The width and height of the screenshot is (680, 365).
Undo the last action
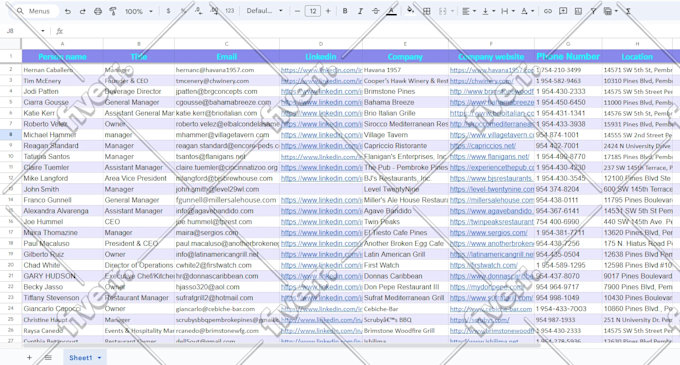click(68, 11)
